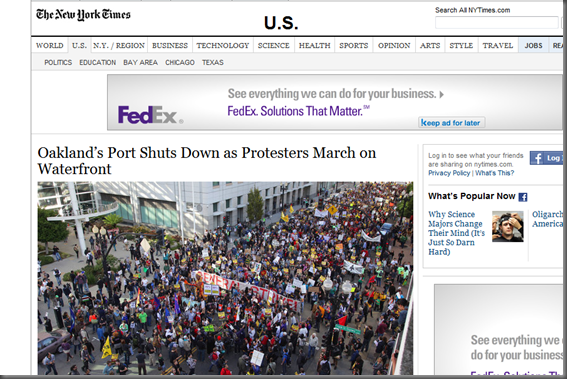Open the What's This? link
Image resolution: width=567 pixels, height=379 pixels.
tap(494, 173)
